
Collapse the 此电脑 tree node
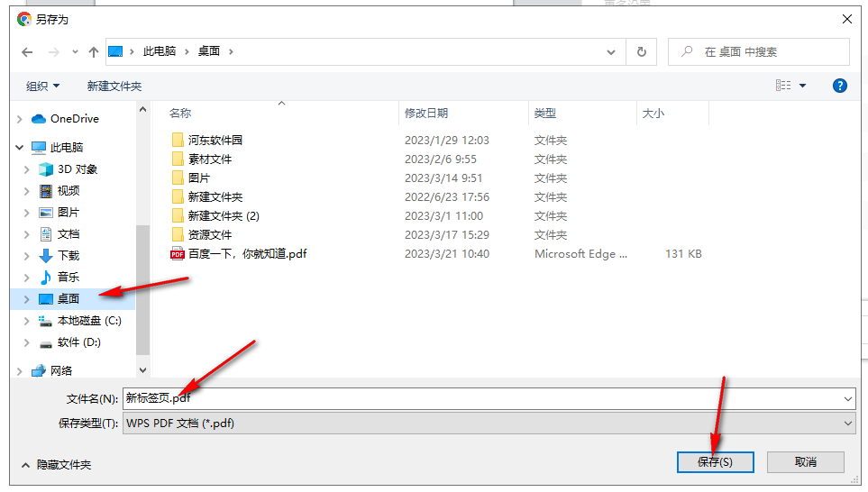tap(20, 148)
